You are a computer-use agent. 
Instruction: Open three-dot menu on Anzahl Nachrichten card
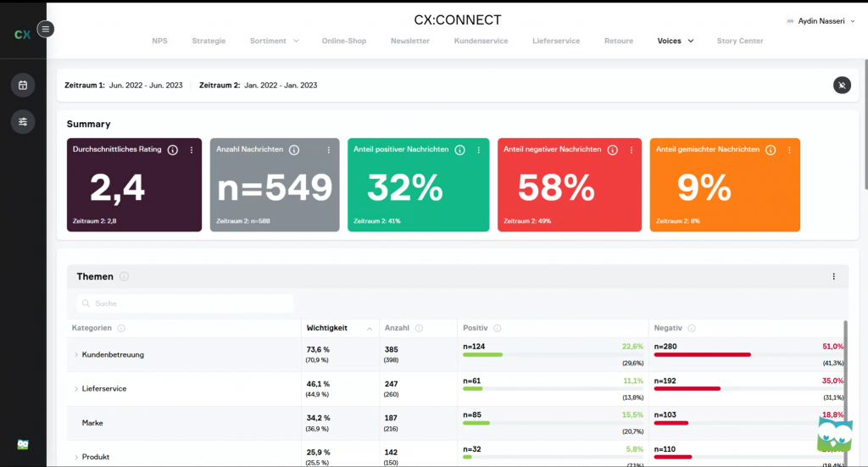tap(329, 150)
